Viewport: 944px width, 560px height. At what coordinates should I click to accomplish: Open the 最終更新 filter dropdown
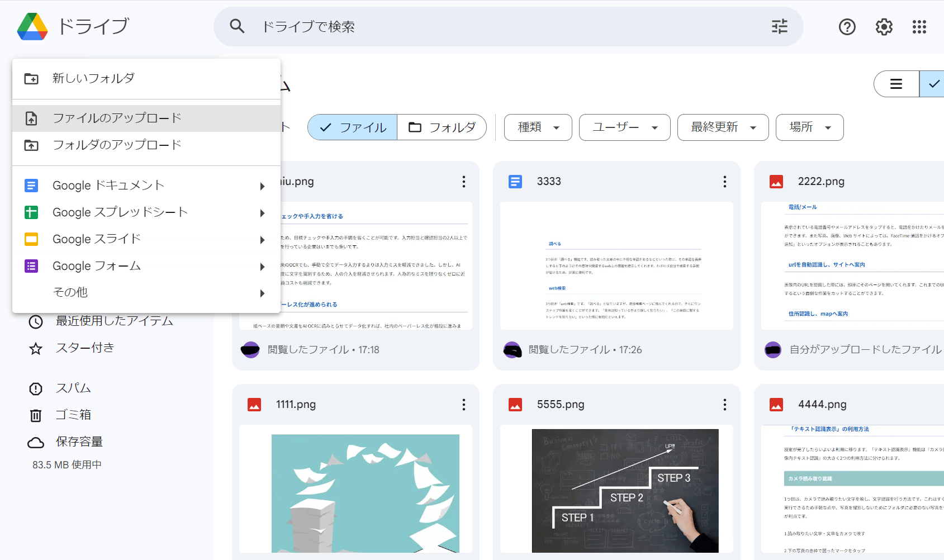pyautogui.click(x=723, y=127)
